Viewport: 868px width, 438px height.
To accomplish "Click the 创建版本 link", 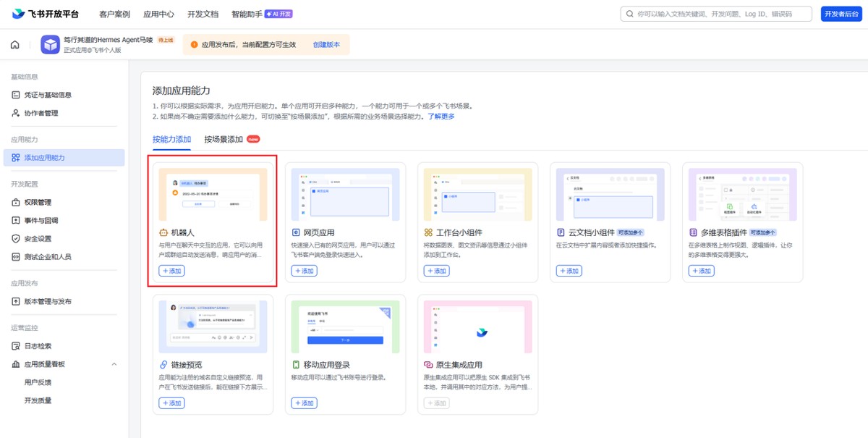I will [326, 45].
